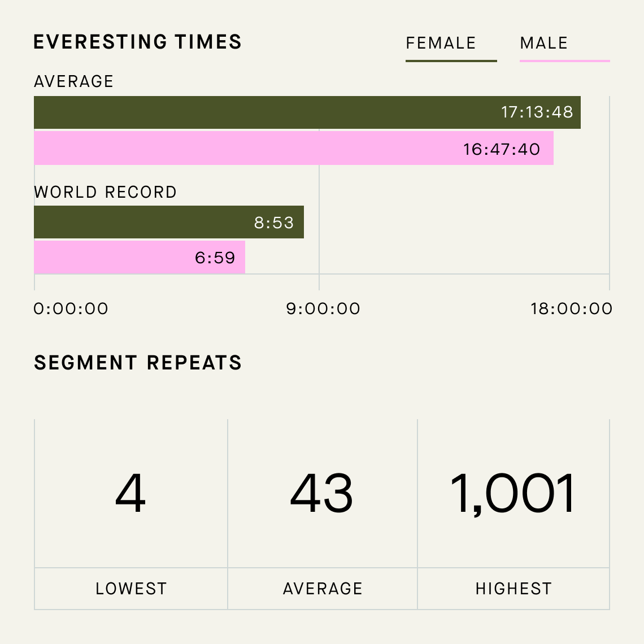Select the MALE legend label
This screenshot has height=644, width=644.
544,43
